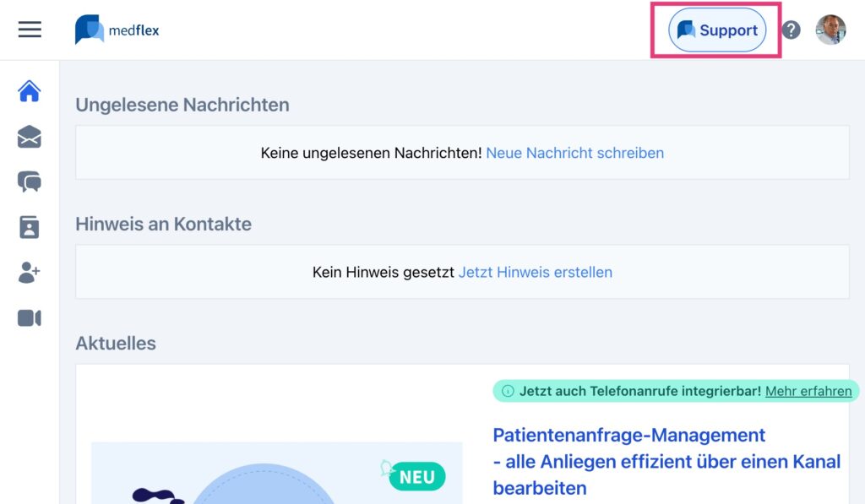Open the contacts address book icon
Screen dimensions: 865x504
(x=30, y=226)
